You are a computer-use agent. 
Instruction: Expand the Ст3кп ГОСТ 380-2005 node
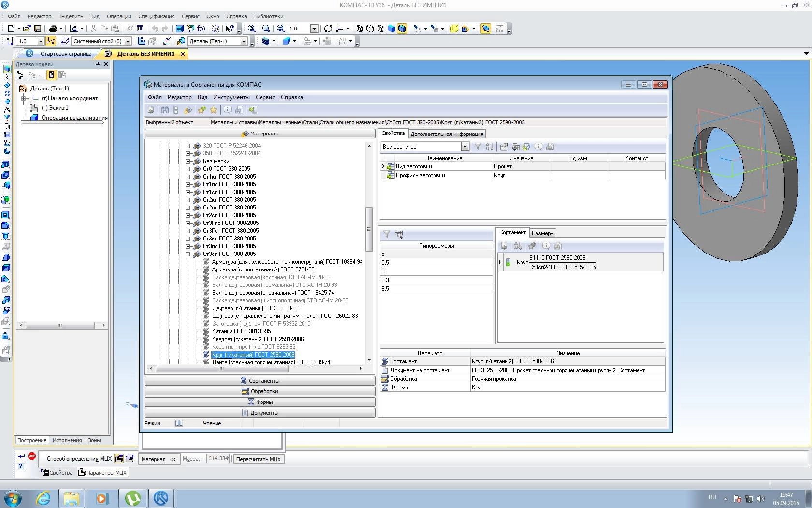coord(188,239)
